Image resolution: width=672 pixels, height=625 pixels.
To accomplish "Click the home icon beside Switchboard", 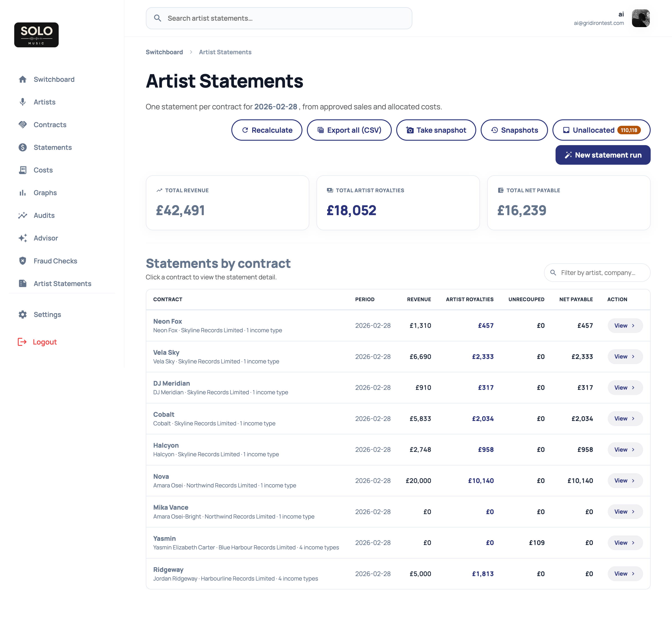I will [x=23, y=79].
